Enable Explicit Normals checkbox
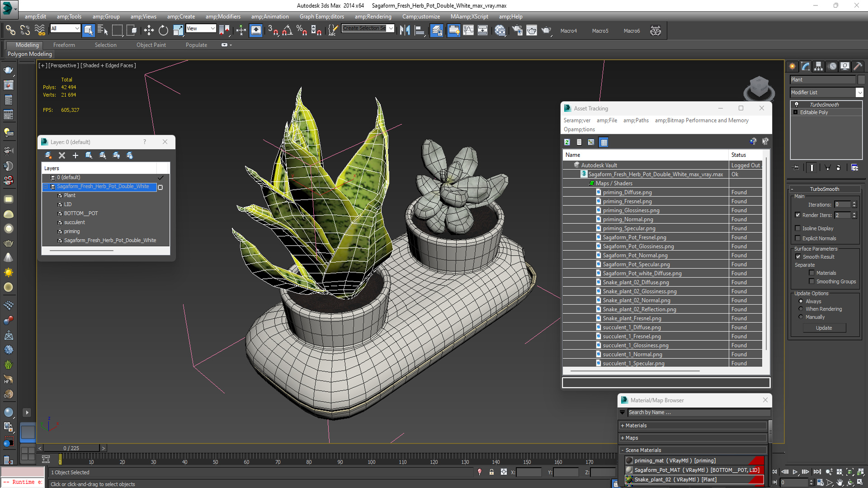Viewport: 868px width, 488px height. 797,238
